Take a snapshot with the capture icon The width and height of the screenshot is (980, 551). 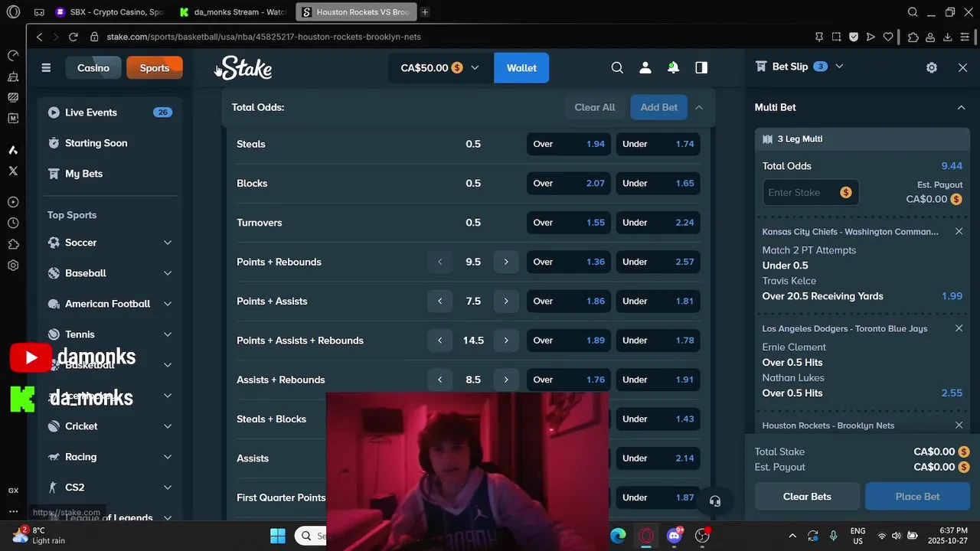[x=836, y=37]
